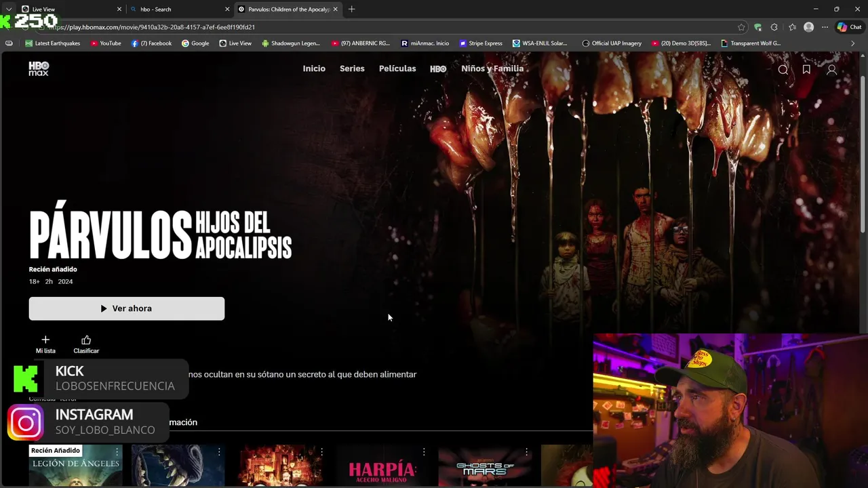Open Latest Earthquakes bookmark
Viewport: 868px width, 488px height.
[x=53, y=43]
